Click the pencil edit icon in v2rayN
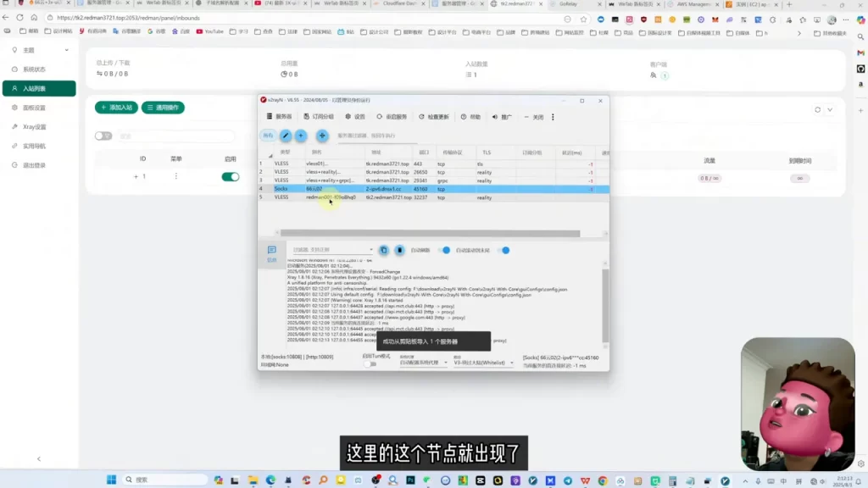 tap(286, 136)
